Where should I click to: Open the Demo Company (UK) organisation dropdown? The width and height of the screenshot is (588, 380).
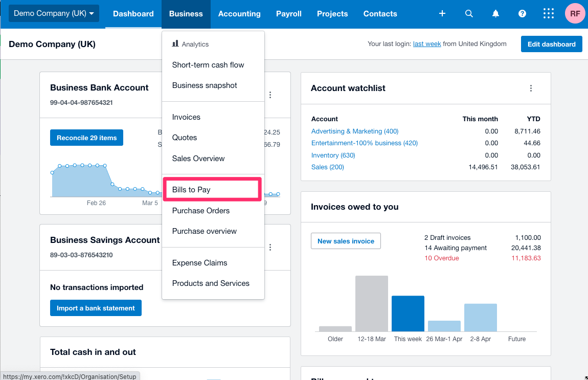click(x=53, y=13)
